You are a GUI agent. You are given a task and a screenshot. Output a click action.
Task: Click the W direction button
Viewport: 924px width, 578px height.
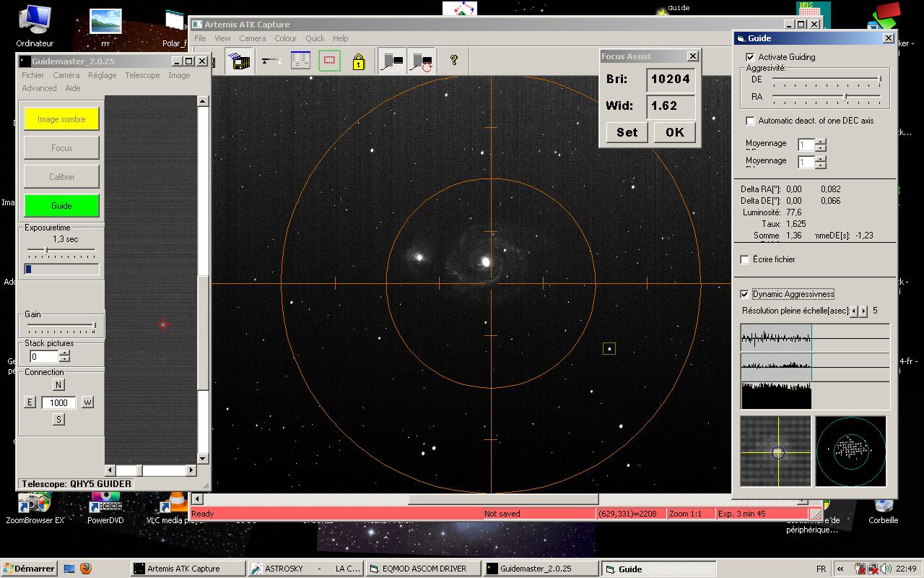(x=87, y=402)
